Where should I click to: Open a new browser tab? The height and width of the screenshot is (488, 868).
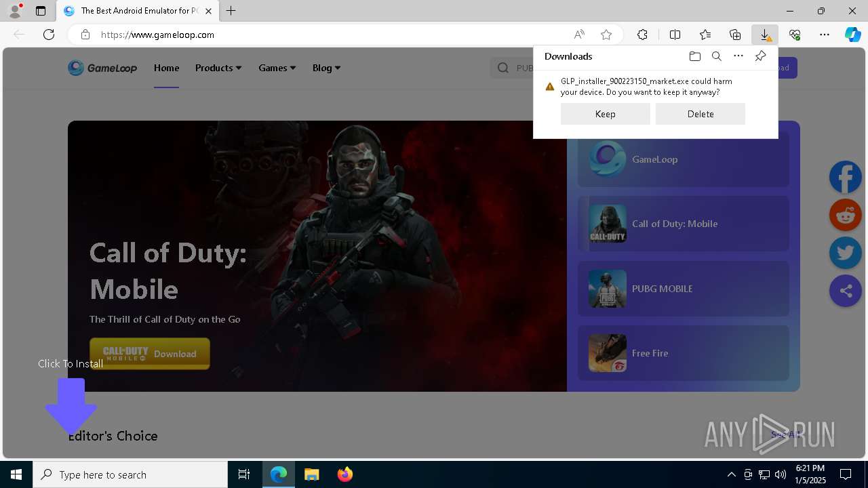point(231,11)
